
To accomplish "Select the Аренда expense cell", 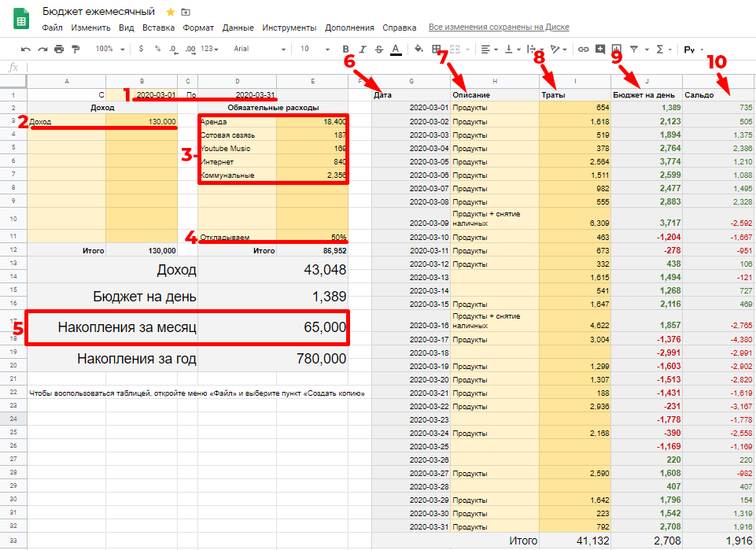I will coord(238,121).
